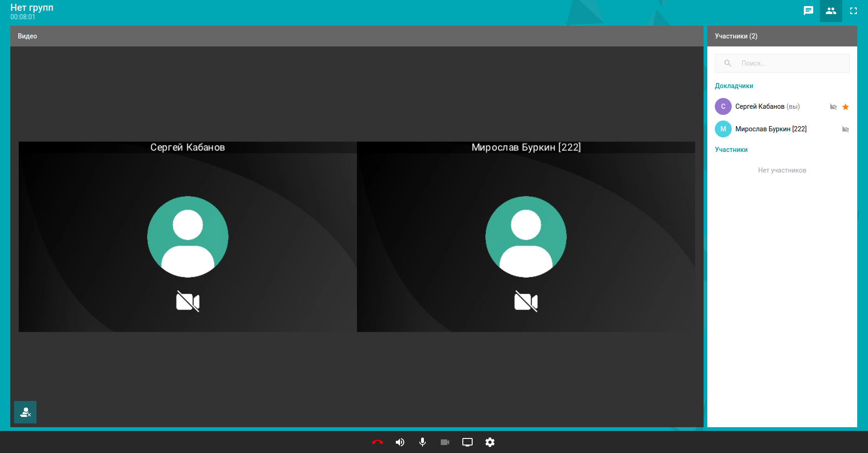Image resolution: width=868 pixels, height=453 pixels.
Task: Start screen sharing
Action: point(467,442)
